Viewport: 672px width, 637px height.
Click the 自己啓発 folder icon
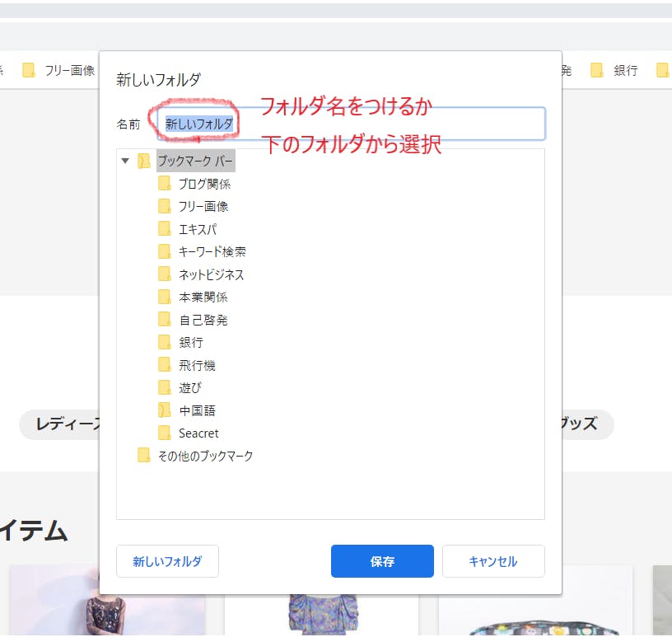[x=165, y=320]
